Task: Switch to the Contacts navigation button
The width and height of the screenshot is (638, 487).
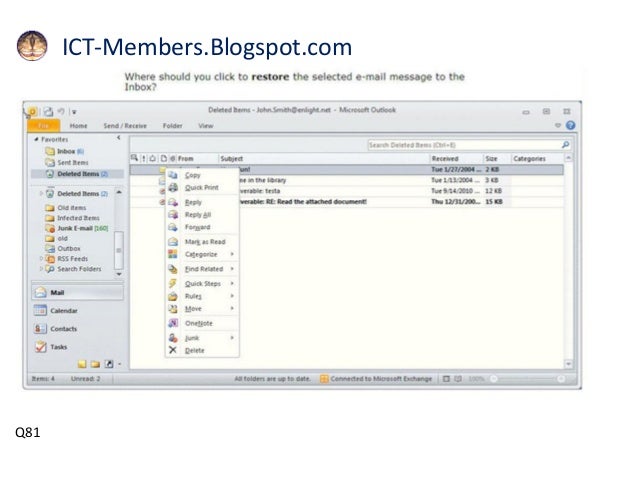Action: pos(77,329)
